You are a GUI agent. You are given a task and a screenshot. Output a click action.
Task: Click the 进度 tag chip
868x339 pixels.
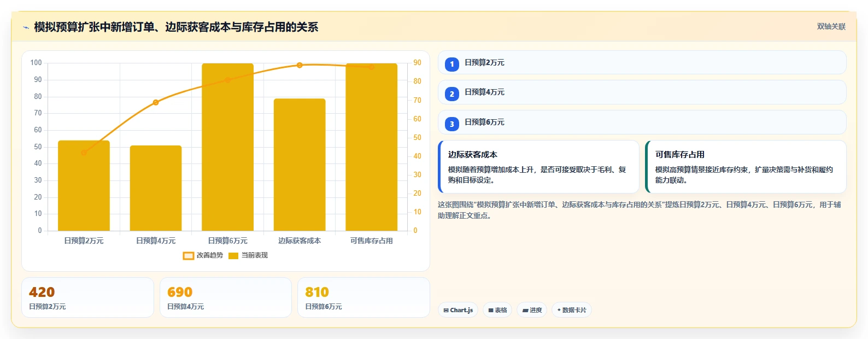(532, 310)
